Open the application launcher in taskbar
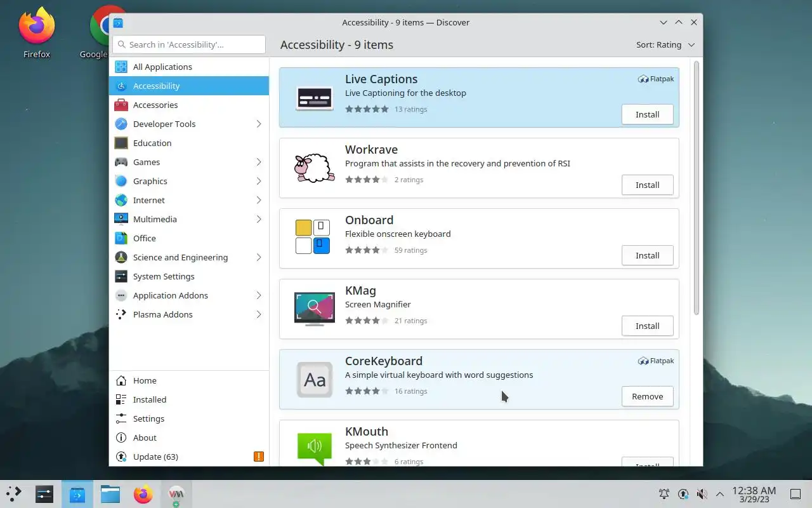Screen dimensions: 812x508 point(14,494)
